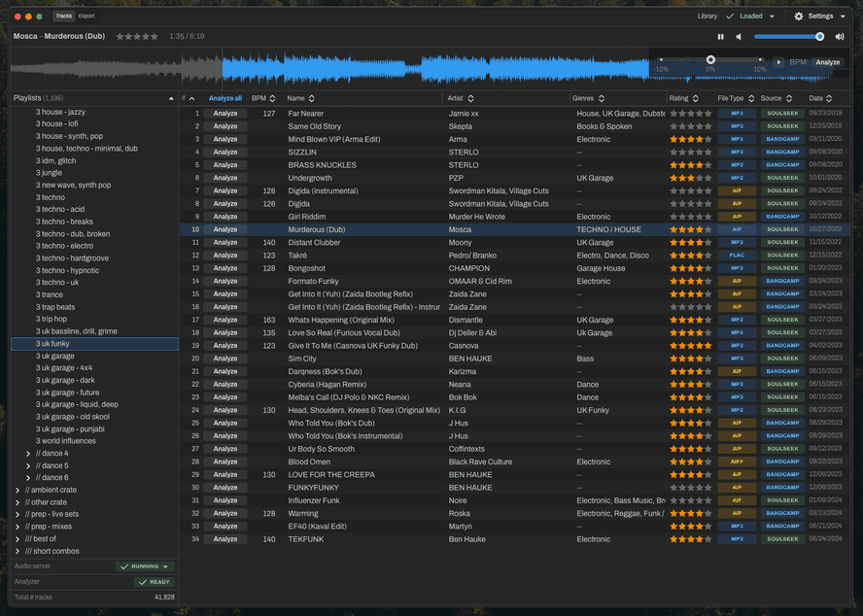Click the BPM Analyze button in the player
This screenshot has width=863, height=616.
[x=827, y=62]
